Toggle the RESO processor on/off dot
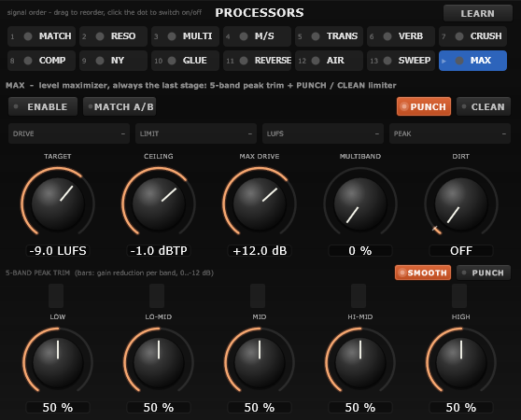The image size is (521, 420). coord(100,36)
